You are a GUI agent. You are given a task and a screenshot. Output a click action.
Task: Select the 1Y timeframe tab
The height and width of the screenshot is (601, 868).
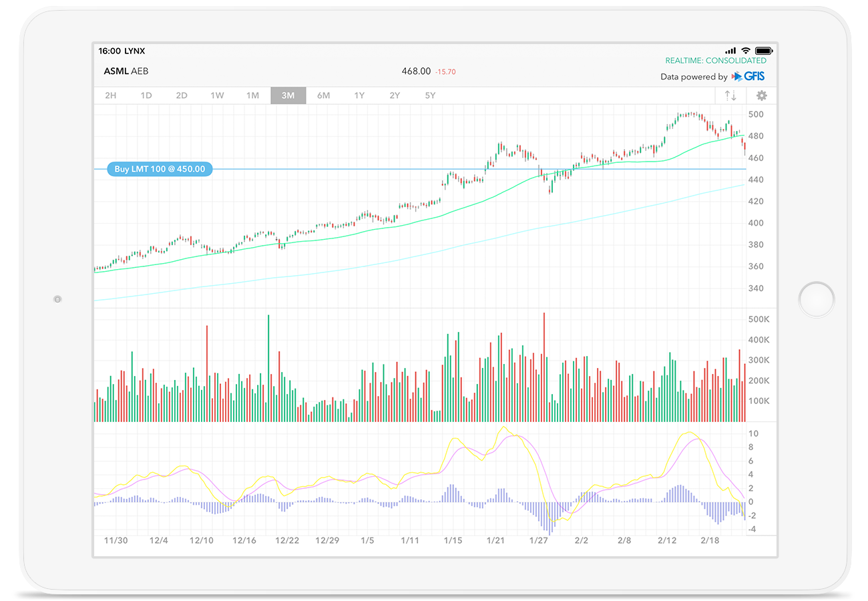coord(359,95)
